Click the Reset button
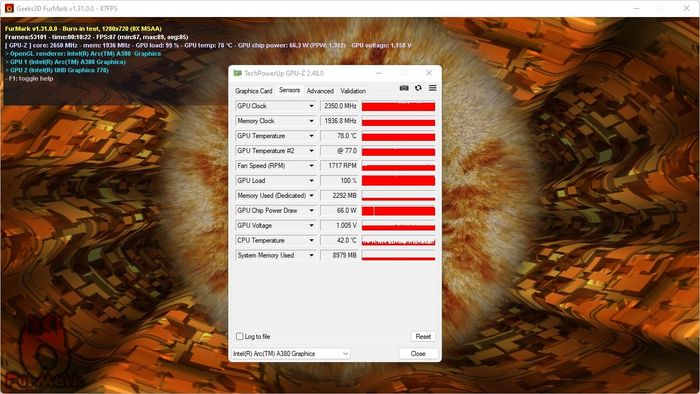Viewport: 700px width, 394px height. pos(423,336)
